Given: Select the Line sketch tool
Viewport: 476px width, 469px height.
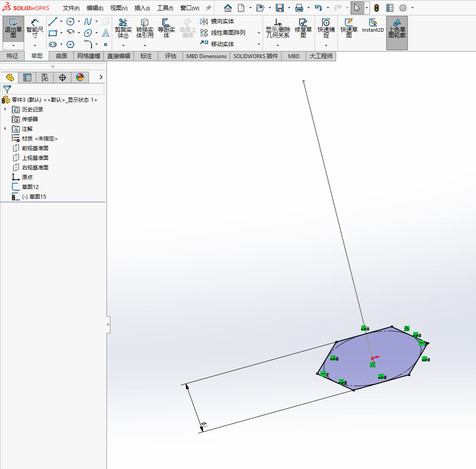Looking at the screenshot, I should pos(53,22).
